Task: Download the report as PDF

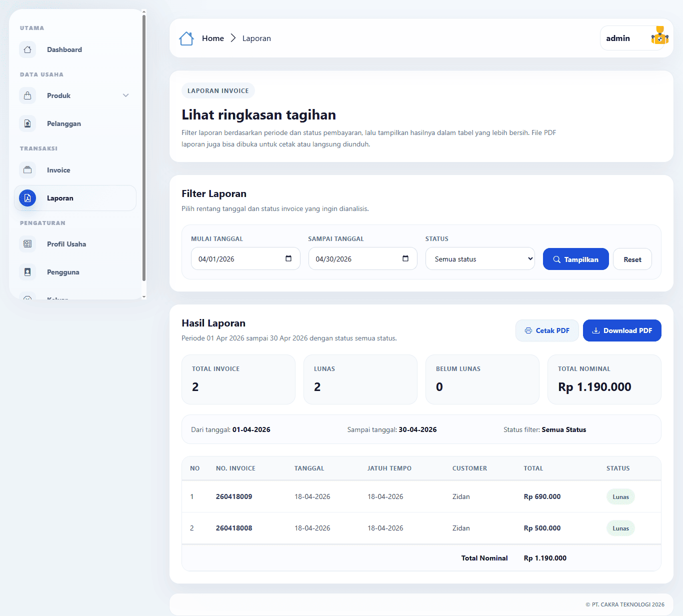Action: click(x=622, y=330)
